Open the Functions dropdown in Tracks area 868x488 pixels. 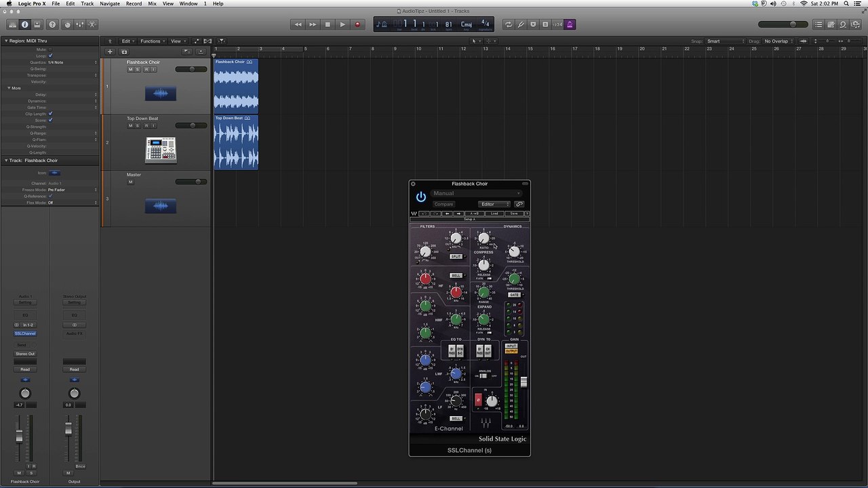pyautogui.click(x=153, y=41)
